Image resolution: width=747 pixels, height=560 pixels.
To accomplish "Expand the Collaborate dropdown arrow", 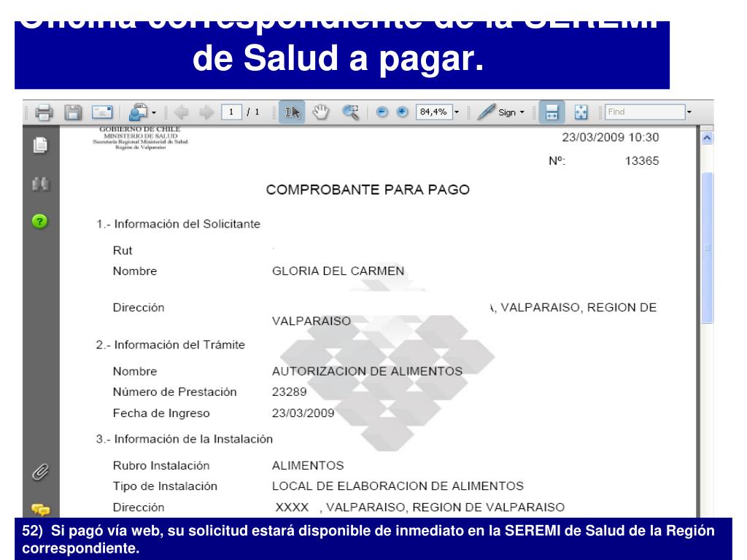I will click(154, 113).
